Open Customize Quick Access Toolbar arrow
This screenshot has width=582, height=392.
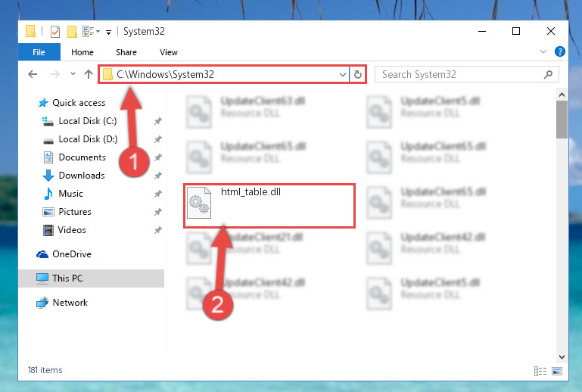click(x=108, y=33)
